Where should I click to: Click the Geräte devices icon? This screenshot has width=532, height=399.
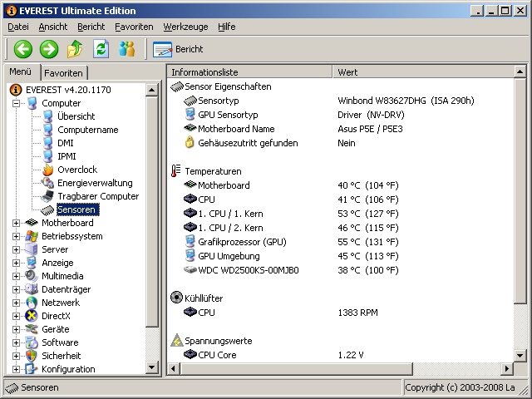click(32, 329)
